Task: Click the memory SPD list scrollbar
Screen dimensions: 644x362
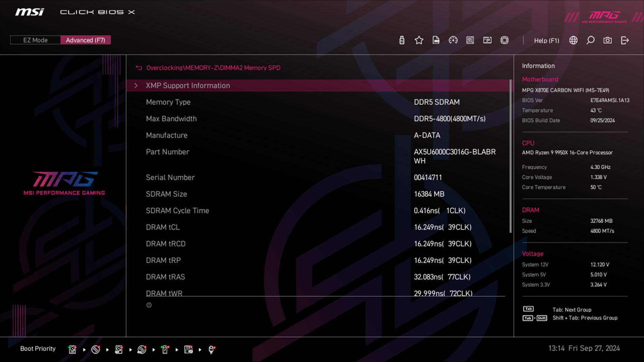Action: pos(511,156)
